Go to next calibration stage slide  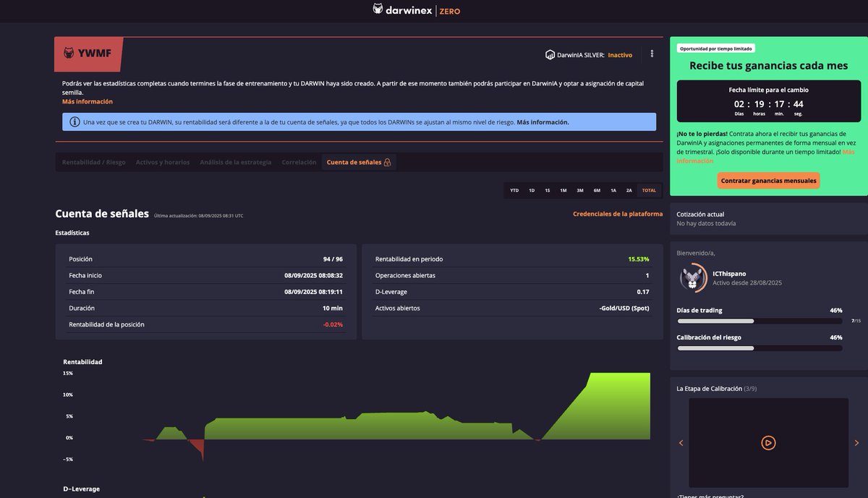pyautogui.click(x=856, y=442)
